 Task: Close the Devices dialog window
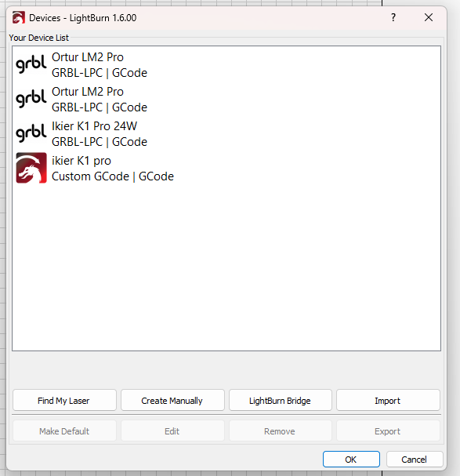(429, 17)
